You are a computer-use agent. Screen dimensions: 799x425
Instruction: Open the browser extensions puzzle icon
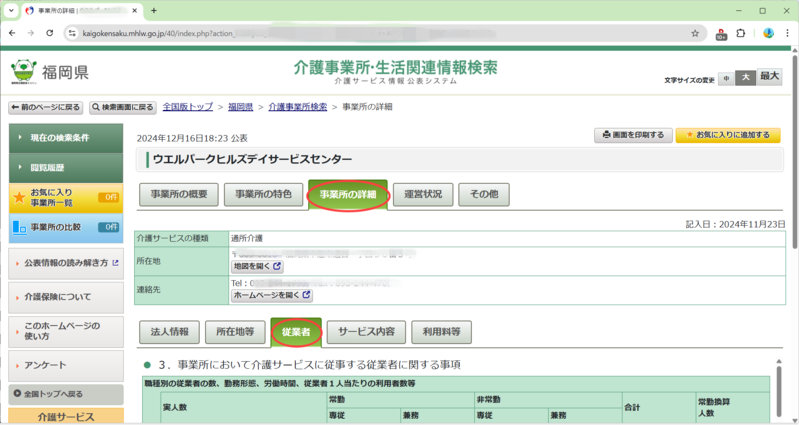pyautogui.click(x=741, y=33)
